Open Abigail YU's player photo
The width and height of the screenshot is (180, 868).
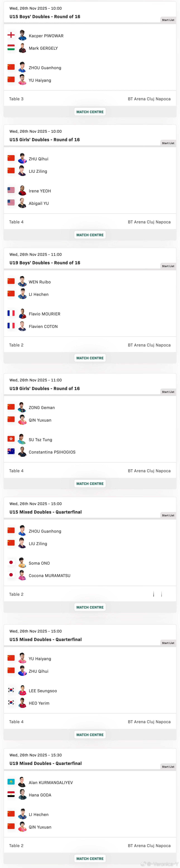click(x=22, y=203)
